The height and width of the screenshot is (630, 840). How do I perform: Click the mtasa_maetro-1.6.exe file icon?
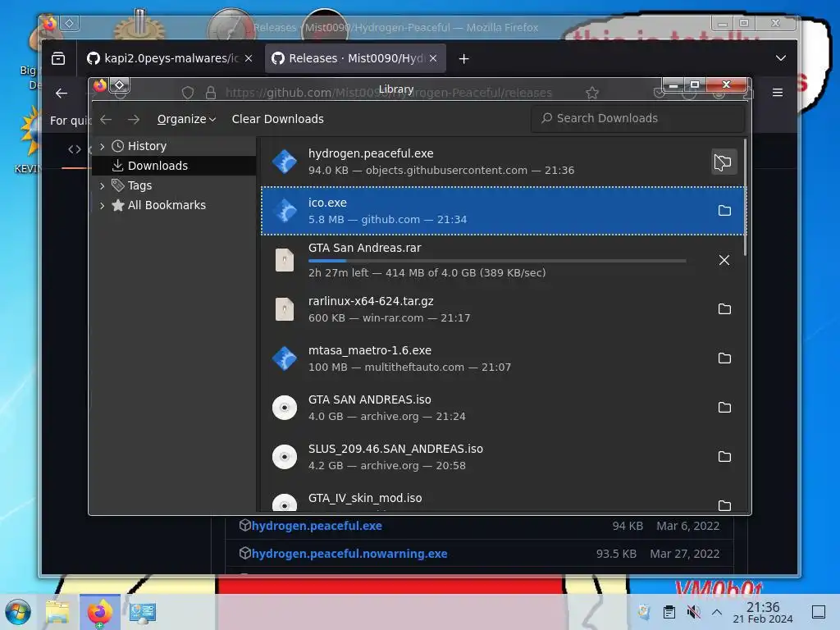coord(285,358)
